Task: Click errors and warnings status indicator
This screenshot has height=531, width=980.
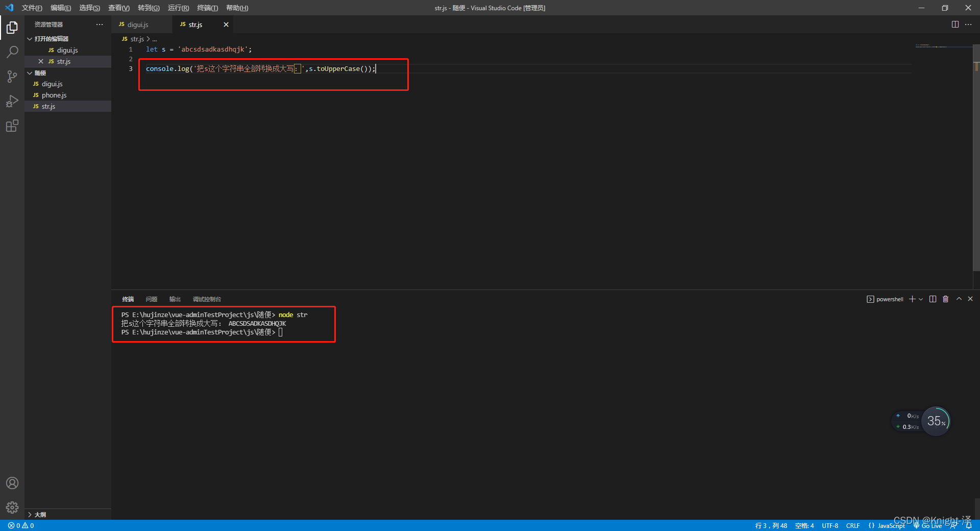Action: click(21, 525)
